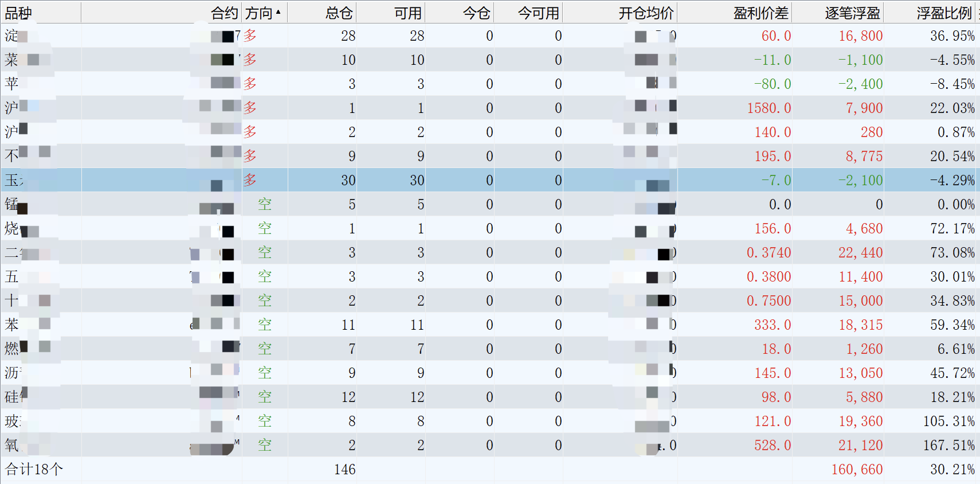
Task: Select the 盈利价差 column header
Action: 761,13
